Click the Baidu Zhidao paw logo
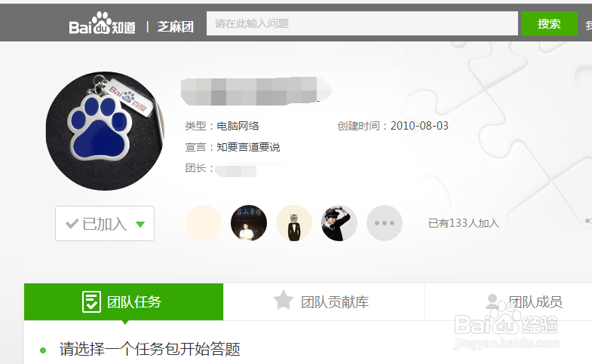 tap(102, 23)
